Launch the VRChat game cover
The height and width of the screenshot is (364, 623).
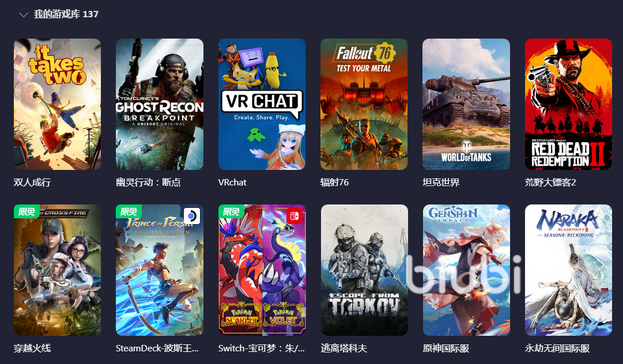coord(262,104)
